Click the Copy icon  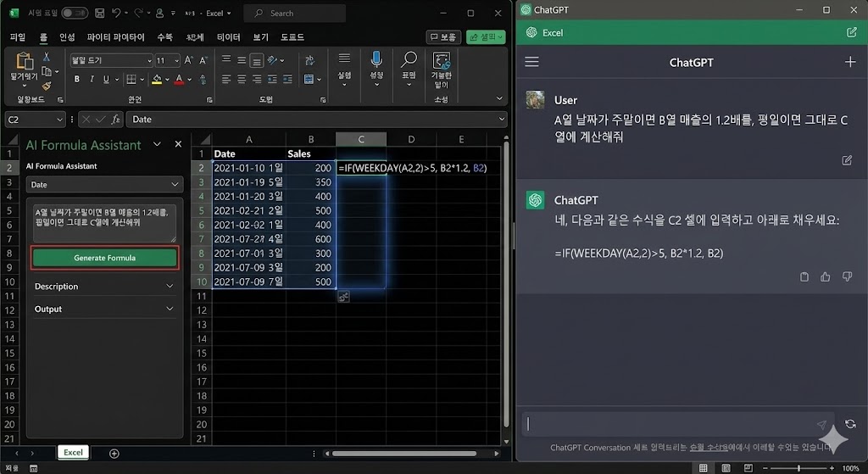[x=47, y=71]
